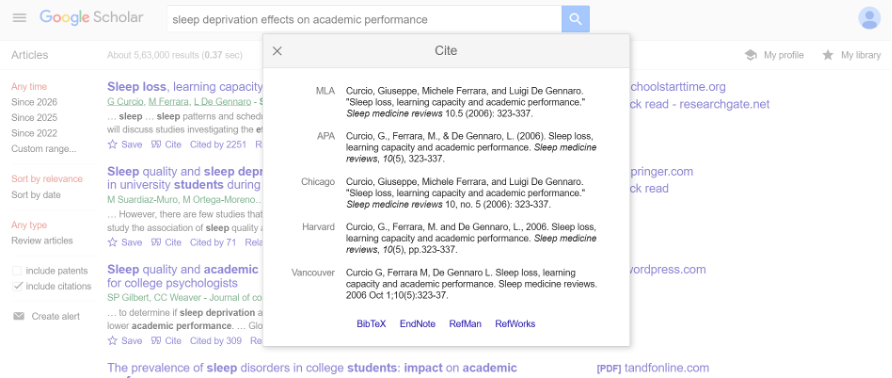Click the search query input field
892x378 pixels.
click(364, 19)
